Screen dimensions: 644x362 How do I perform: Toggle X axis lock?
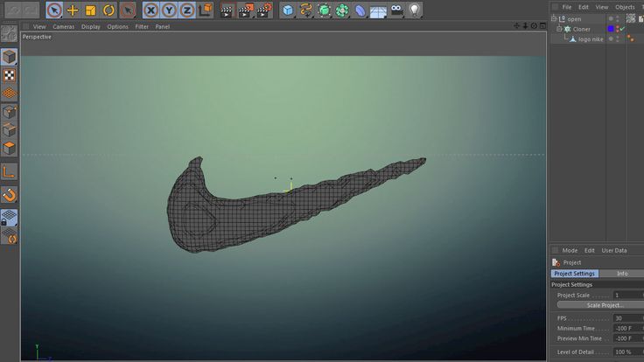[x=150, y=10]
